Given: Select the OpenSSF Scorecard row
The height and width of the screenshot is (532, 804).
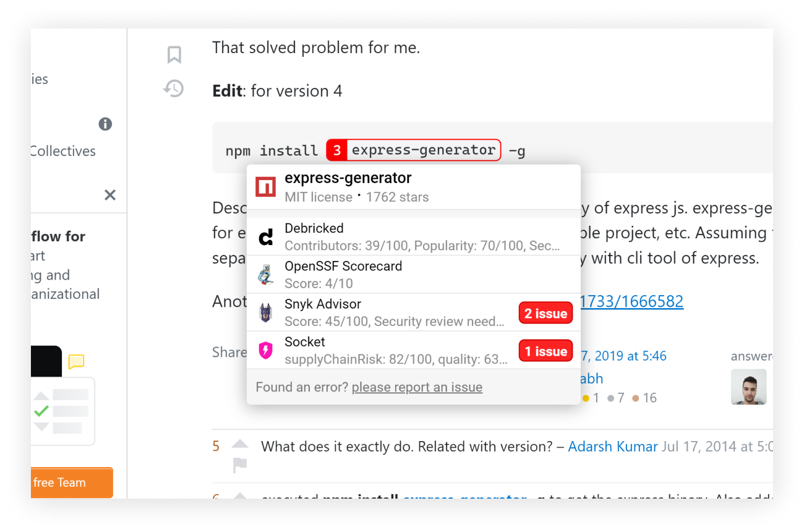Looking at the screenshot, I should 413,274.
